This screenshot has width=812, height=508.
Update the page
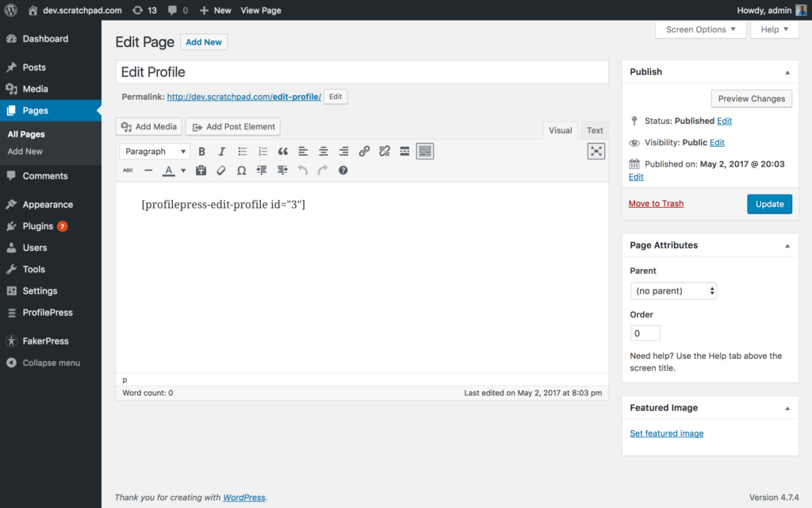[x=769, y=203]
